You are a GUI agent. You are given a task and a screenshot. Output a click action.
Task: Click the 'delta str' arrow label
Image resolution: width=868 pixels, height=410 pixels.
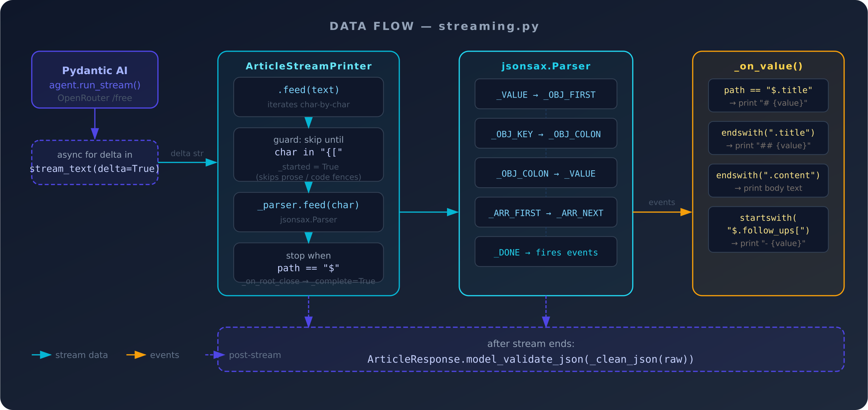pos(187,153)
